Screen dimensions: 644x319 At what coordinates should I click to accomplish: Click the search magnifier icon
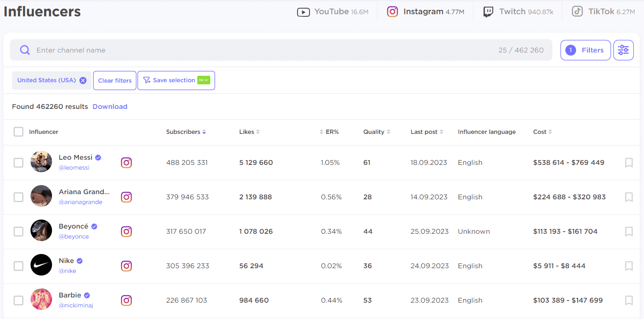coord(25,50)
